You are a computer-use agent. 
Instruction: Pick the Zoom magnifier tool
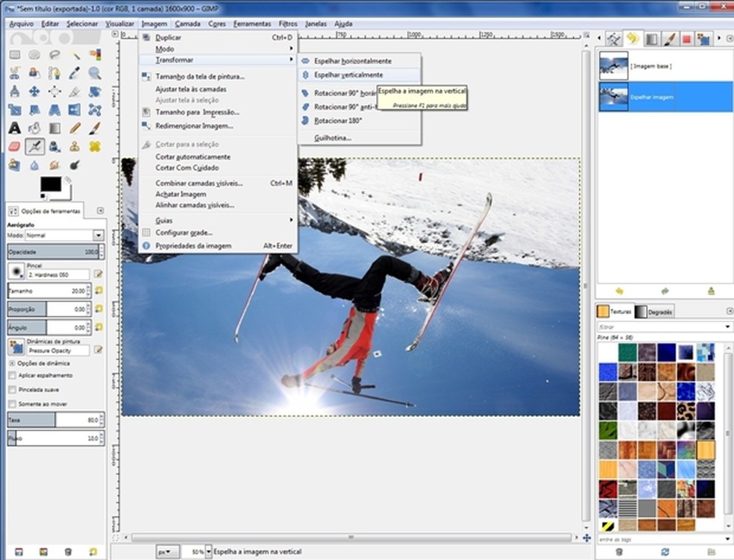coord(95,73)
